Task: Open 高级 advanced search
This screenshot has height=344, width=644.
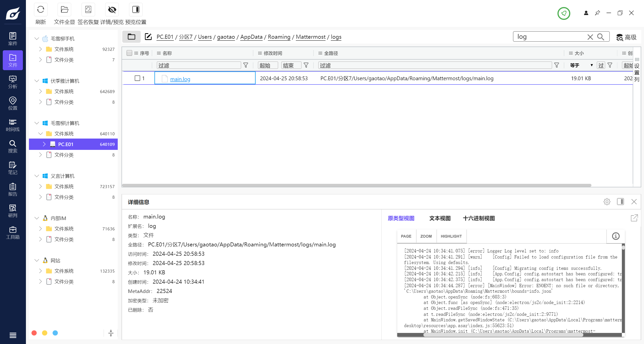Action: 626,37
